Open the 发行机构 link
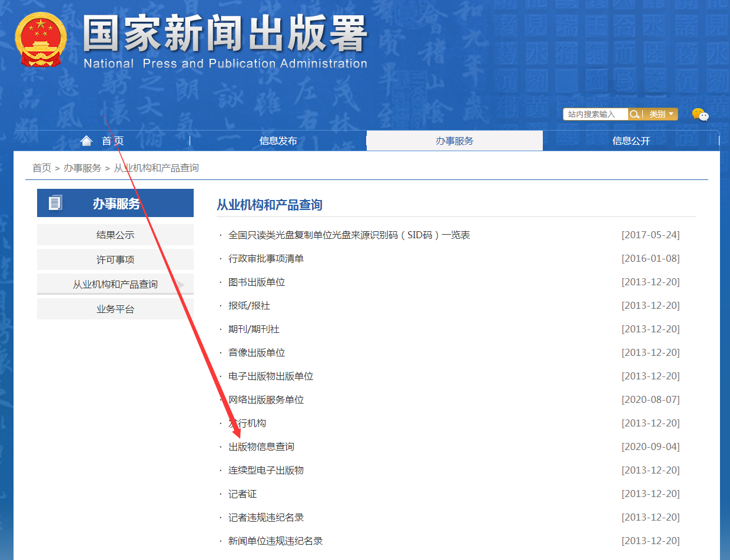 coord(247,424)
